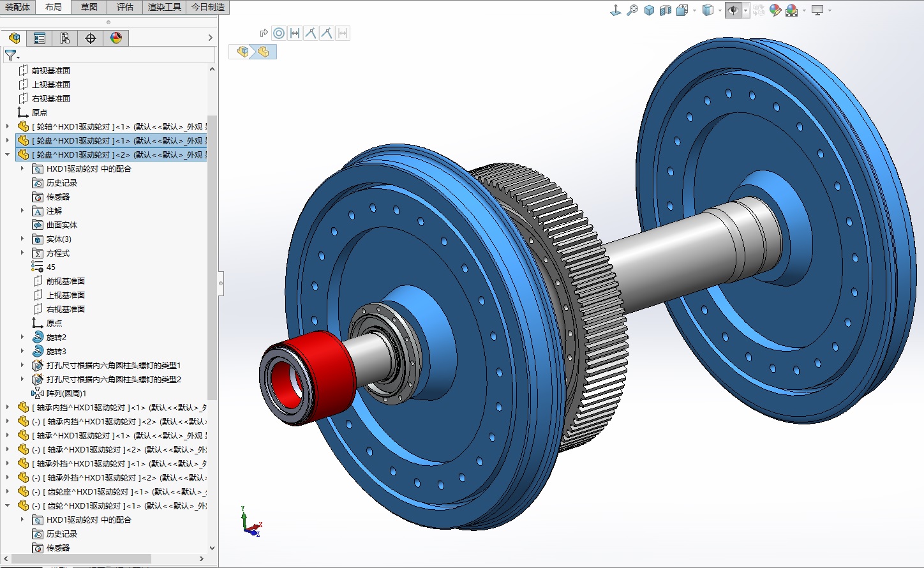Screen dimensions: 924x568
Task: Switch to the 渲染工具 tab
Action: click(165, 7)
